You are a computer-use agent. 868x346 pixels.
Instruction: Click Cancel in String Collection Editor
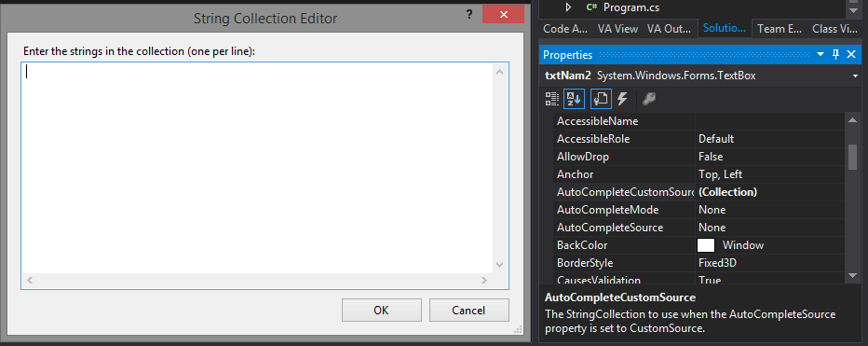click(468, 310)
